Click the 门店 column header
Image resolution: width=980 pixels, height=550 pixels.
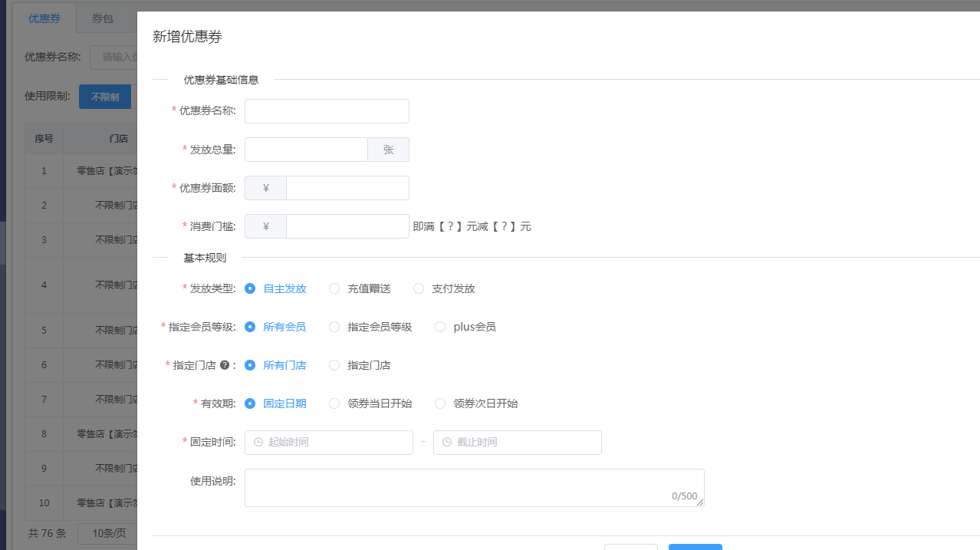click(101, 139)
